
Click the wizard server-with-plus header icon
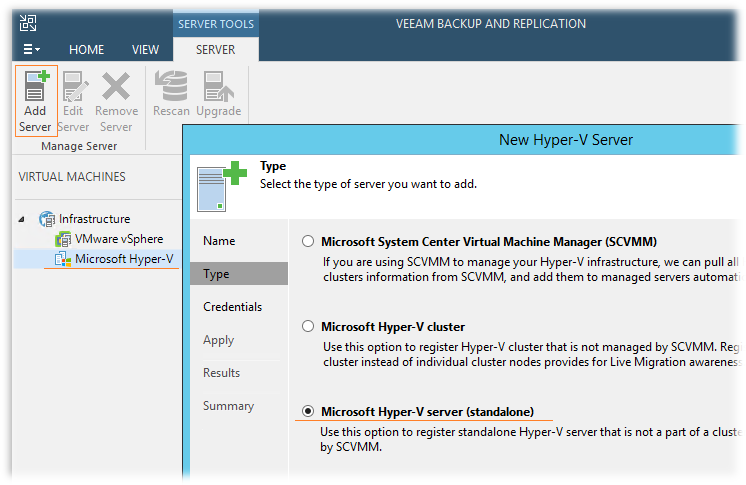(x=222, y=186)
